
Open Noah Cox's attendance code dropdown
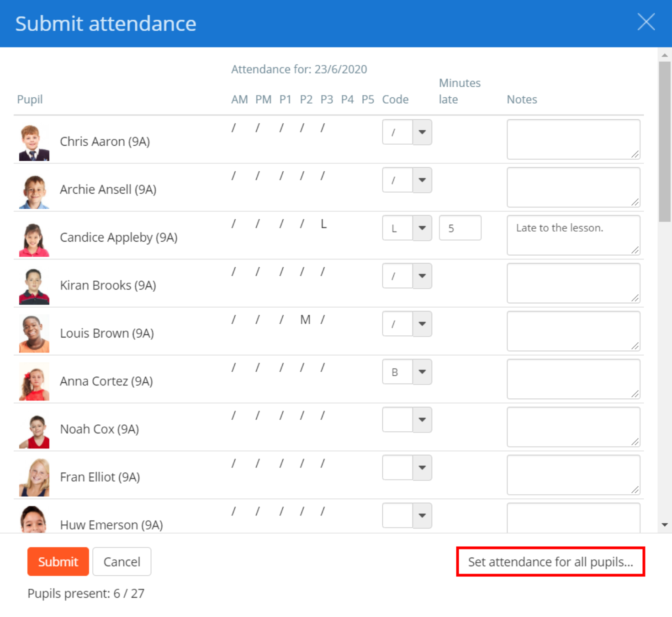(x=421, y=420)
